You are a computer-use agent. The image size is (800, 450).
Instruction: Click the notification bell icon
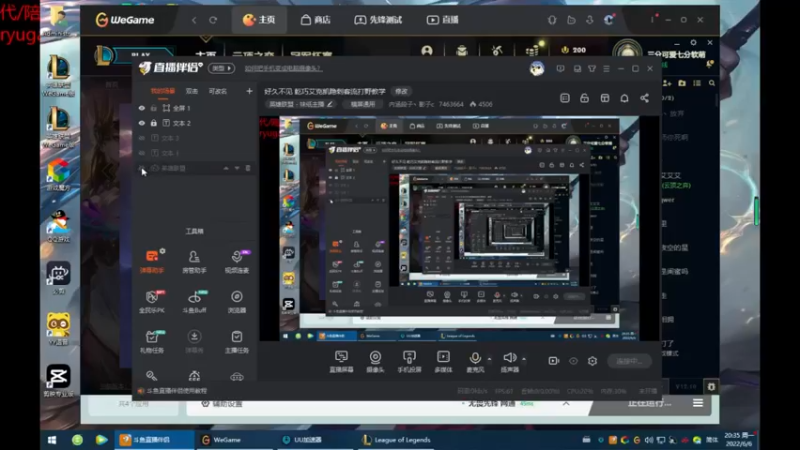coord(624,98)
